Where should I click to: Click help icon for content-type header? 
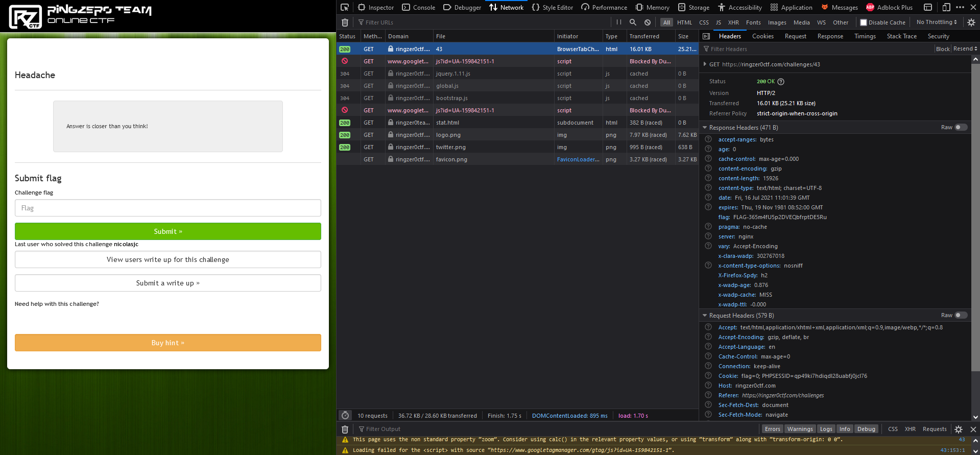coord(708,188)
